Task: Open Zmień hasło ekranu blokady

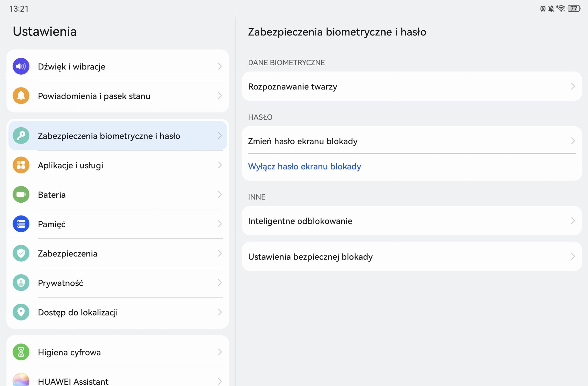Action: (303, 141)
